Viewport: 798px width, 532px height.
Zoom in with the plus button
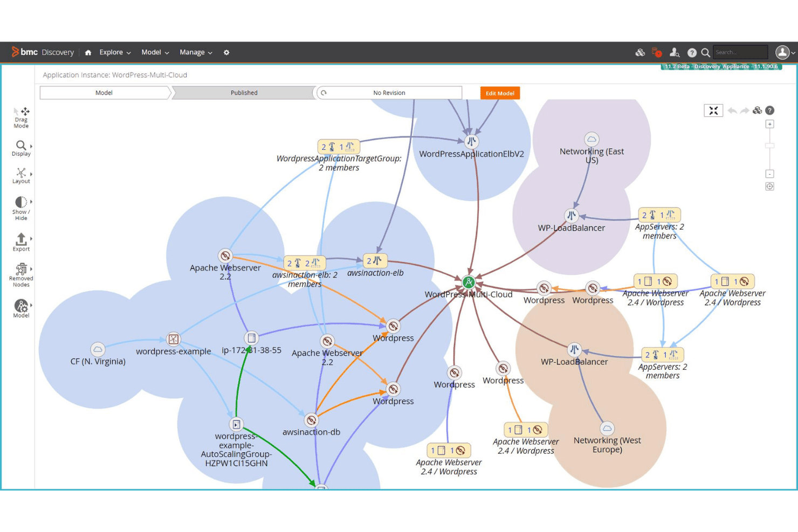pos(770,124)
